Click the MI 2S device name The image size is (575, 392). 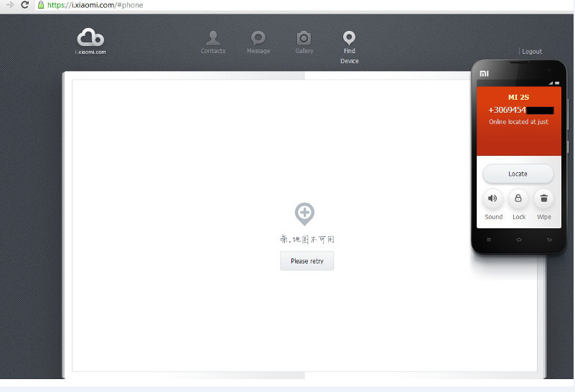point(518,97)
